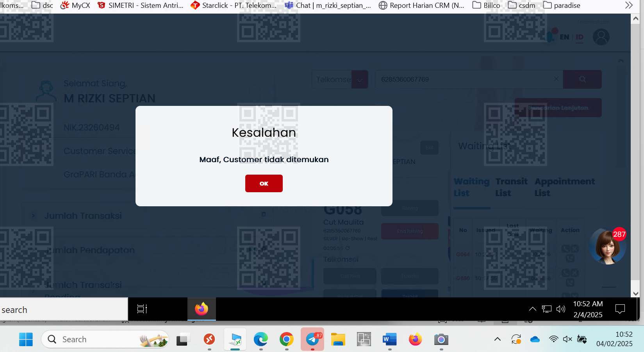Clear the phone number search field

tap(556, 79)
